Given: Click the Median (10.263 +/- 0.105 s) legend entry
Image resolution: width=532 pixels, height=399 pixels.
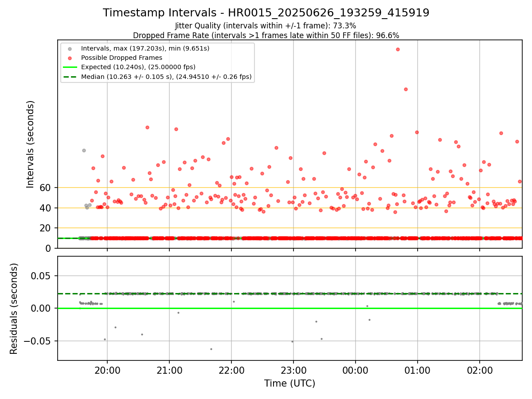Looking at the screenshot, I should click(166, 77).
